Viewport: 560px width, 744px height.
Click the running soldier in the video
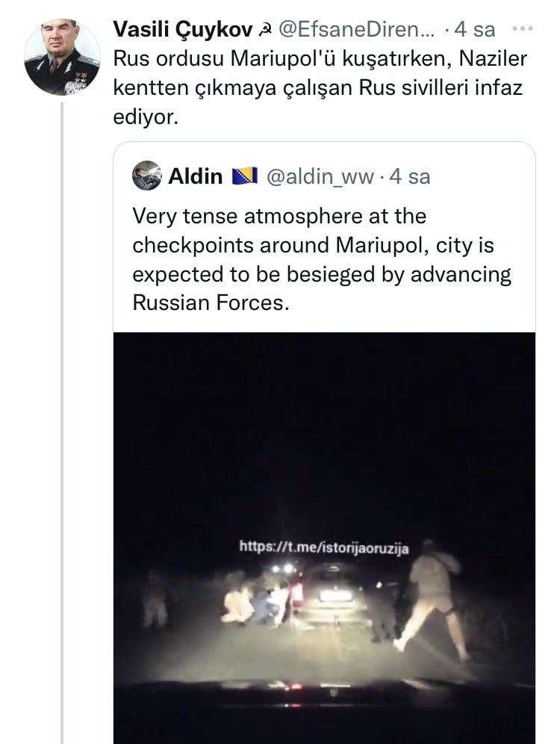point(432,601)
